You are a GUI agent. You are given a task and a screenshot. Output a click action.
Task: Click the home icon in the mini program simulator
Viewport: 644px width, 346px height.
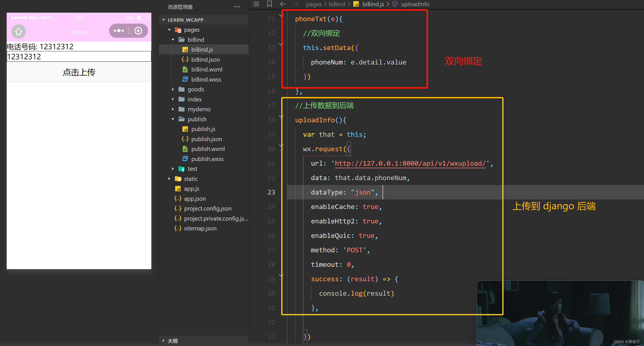coord(18,31)
